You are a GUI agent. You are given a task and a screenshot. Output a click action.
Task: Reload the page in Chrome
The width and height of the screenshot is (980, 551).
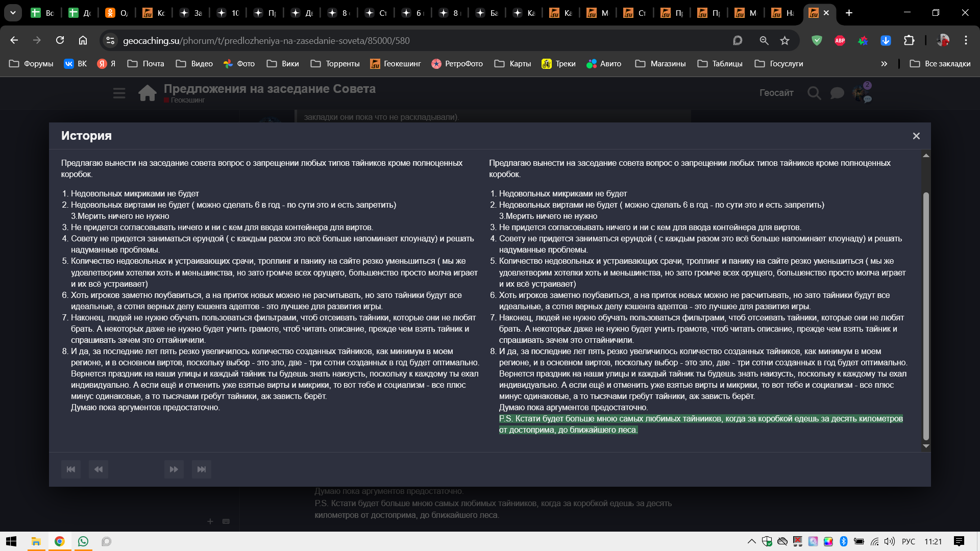pyautogui.click(x=60, y=40)
